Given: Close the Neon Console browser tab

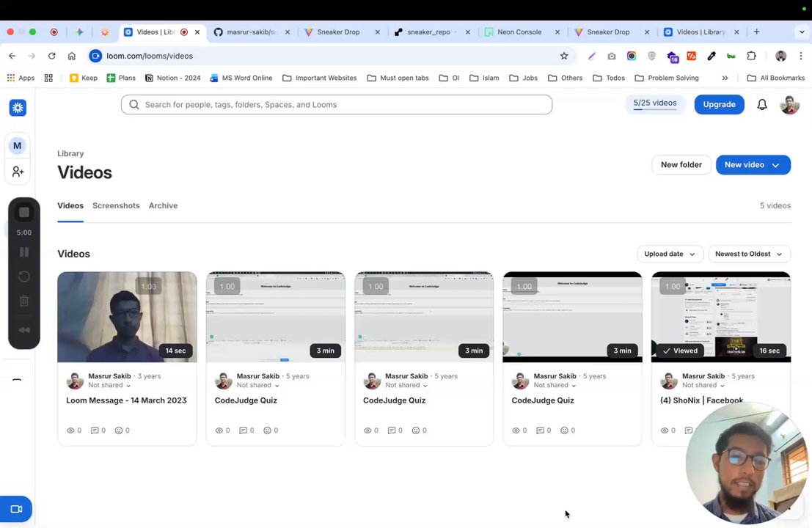Looking at the screenshot, I should [557, 32].
